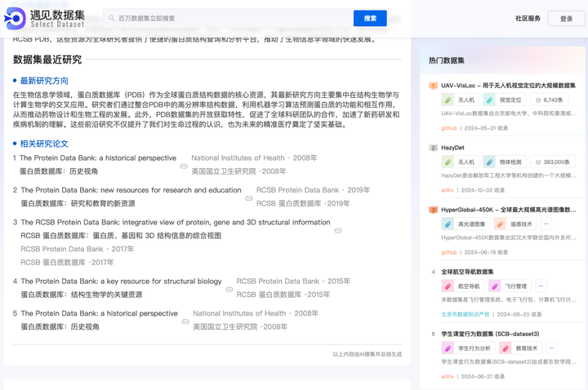588x390 pixels.
Task: Select 'RCSB Protein Data Bank · 2017年' text
Action: (x=78, y=249)
